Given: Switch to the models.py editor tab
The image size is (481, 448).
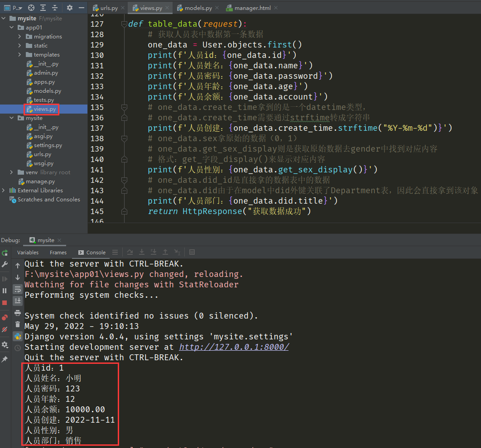Looking at the screenshot, I should pos(194,8).
